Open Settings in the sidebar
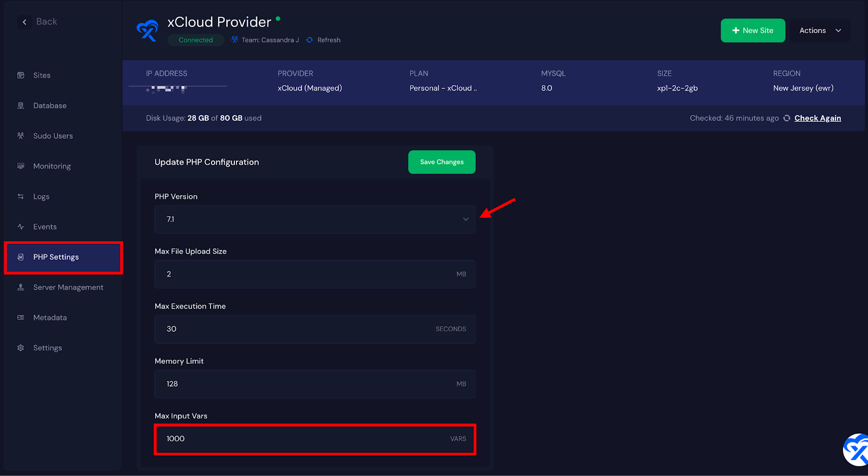This screenshot has height=476, width=868. 48,348
